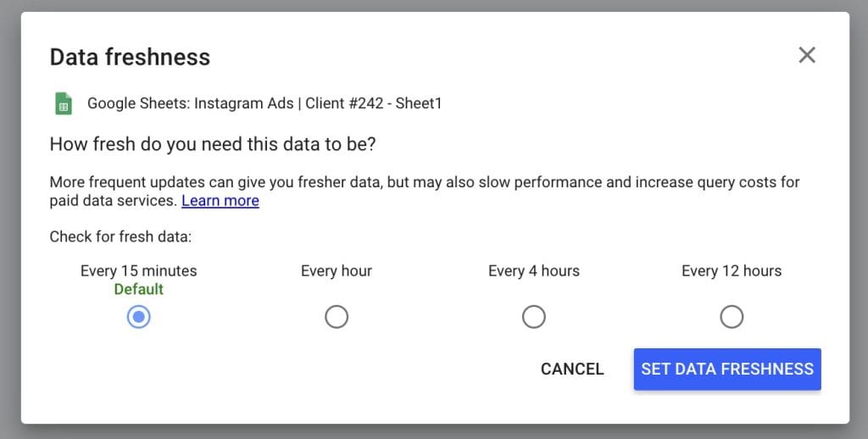Image resolution: width=868 pixels, height=439 pixels.
Task: Click the "Every 15 minutes" label text
Action: [x=139, y=271]
